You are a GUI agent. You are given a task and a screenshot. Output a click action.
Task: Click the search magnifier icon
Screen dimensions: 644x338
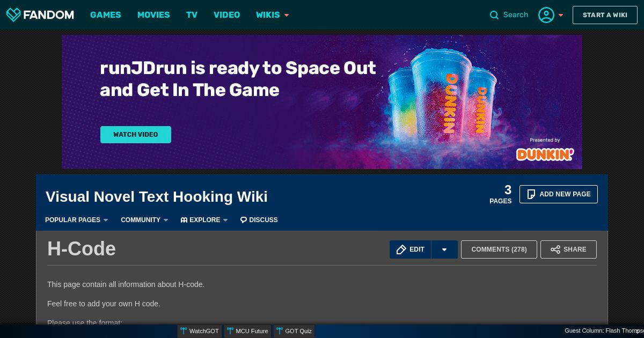(x=494, y=15)
